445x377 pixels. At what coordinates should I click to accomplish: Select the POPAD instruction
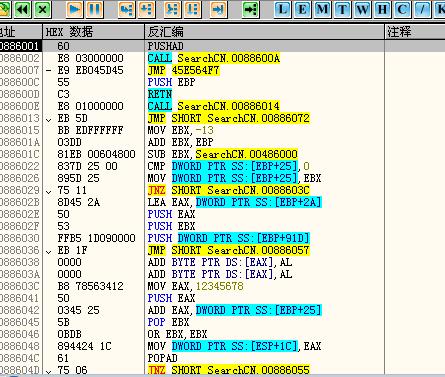[163, 358]
